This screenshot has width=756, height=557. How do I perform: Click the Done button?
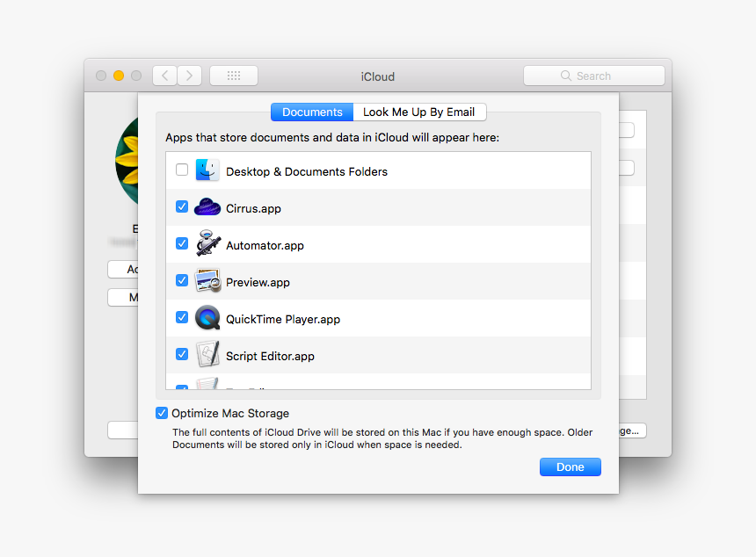click(x=570, y=467)
